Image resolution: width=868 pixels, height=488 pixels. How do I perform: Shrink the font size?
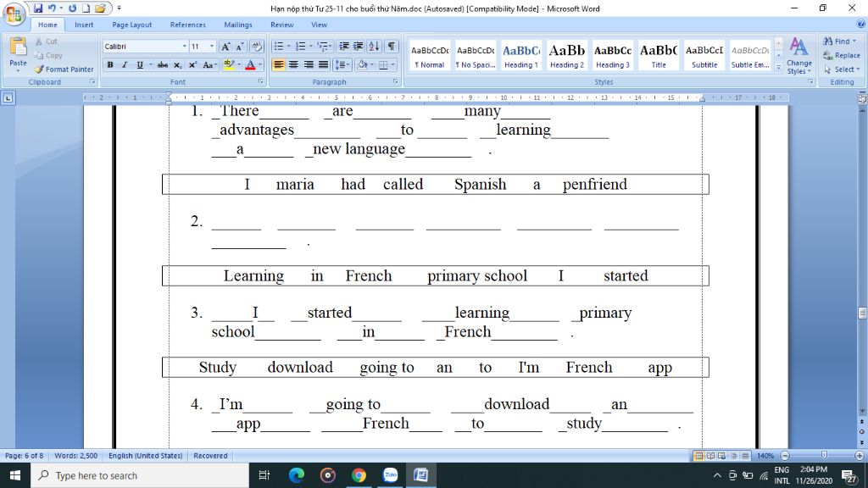tap(240, 47)
